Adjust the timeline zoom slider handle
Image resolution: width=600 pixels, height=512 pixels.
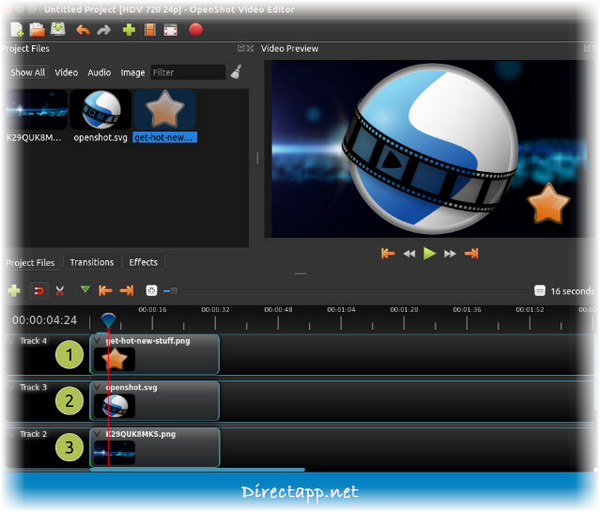pyautogui.click(x=174, y=291)
